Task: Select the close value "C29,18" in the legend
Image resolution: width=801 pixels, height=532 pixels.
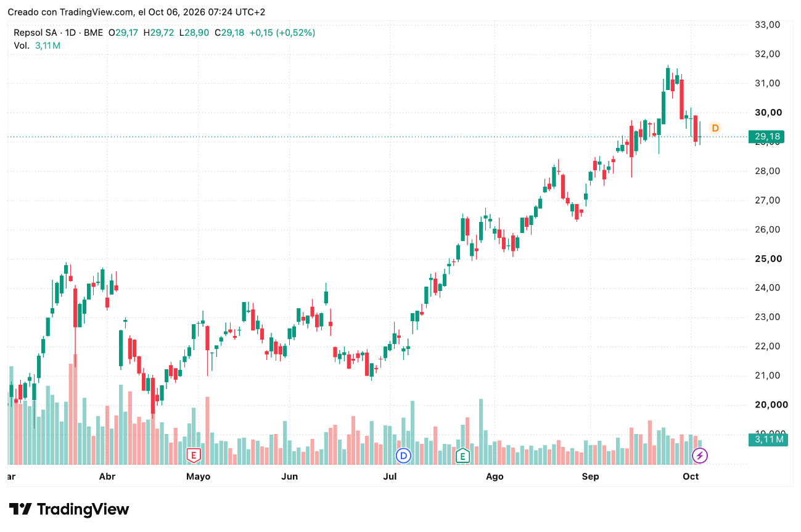Action: click(x=229, y=33)
